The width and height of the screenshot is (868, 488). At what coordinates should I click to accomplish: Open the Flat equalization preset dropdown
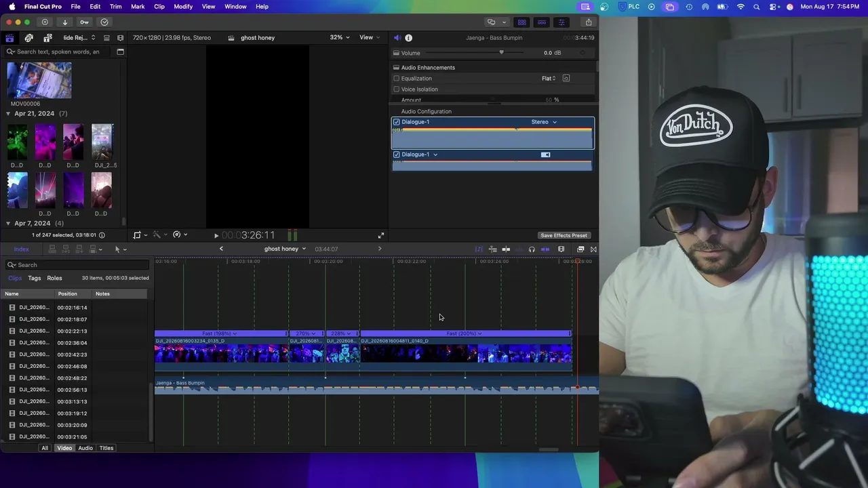click(549, 79)
